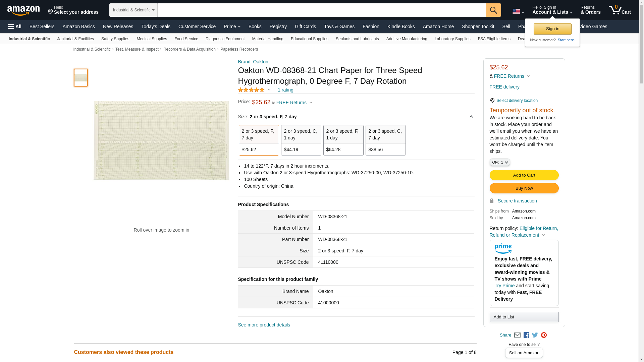Click the US flag language selector
The height and width of the screenshot is (362, 644).
point(518,12)
